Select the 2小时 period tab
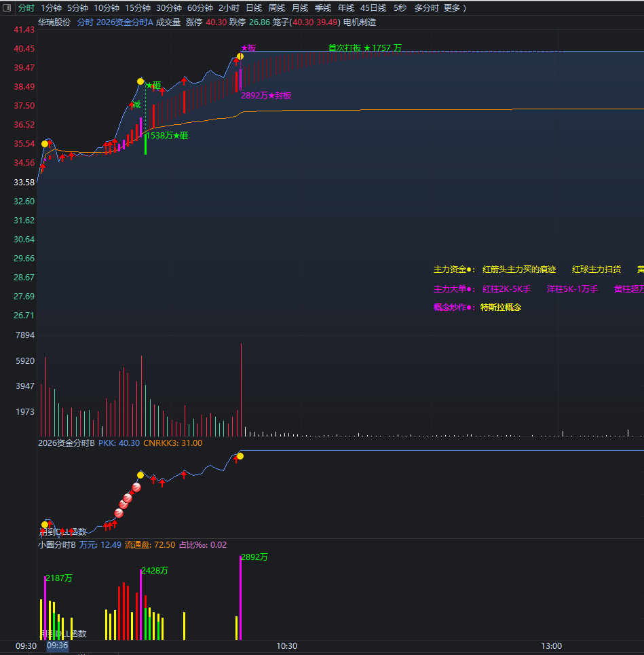 pos(229,8)
